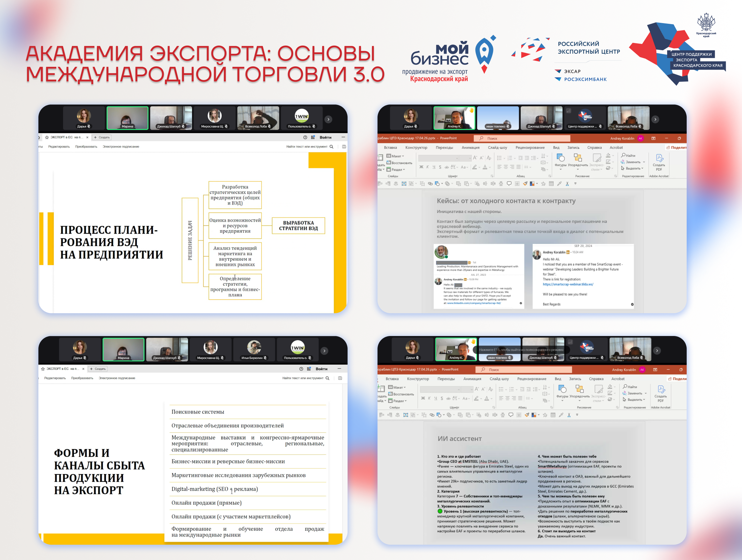
Task: Click apps grid icon beside Войти, top-left window
Action: pos(313,137)
